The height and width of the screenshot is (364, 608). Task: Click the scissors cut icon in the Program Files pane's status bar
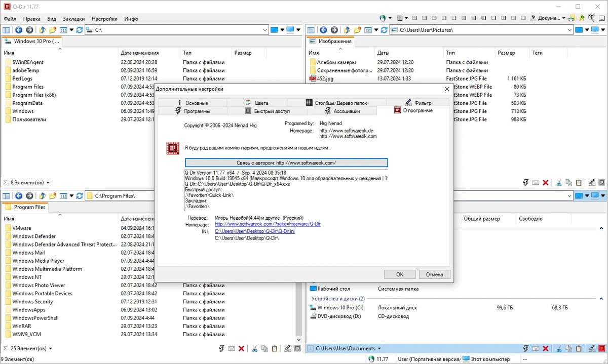pyautogui.click(x=255, y=348)
